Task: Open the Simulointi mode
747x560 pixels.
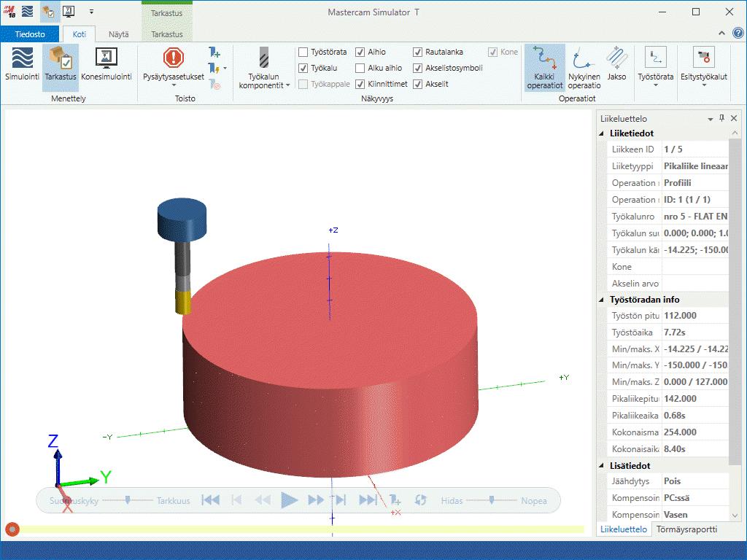Action: coord(22,64)
